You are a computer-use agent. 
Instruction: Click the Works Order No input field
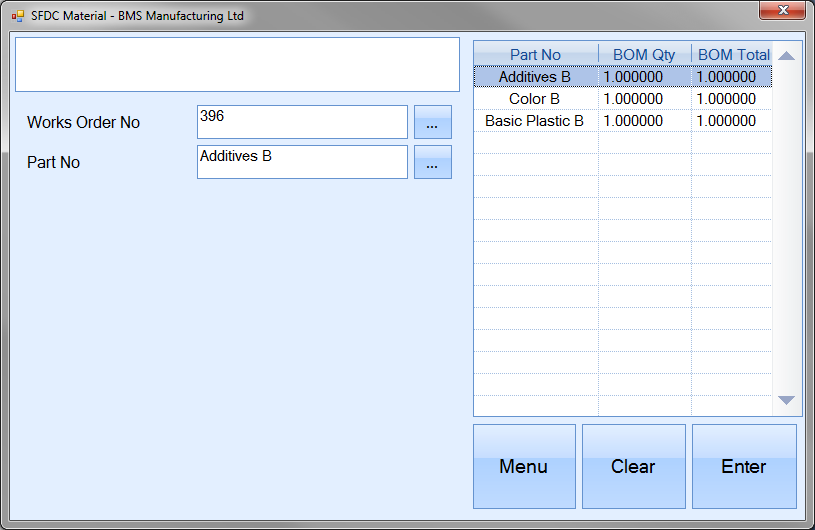coord(302,122)
